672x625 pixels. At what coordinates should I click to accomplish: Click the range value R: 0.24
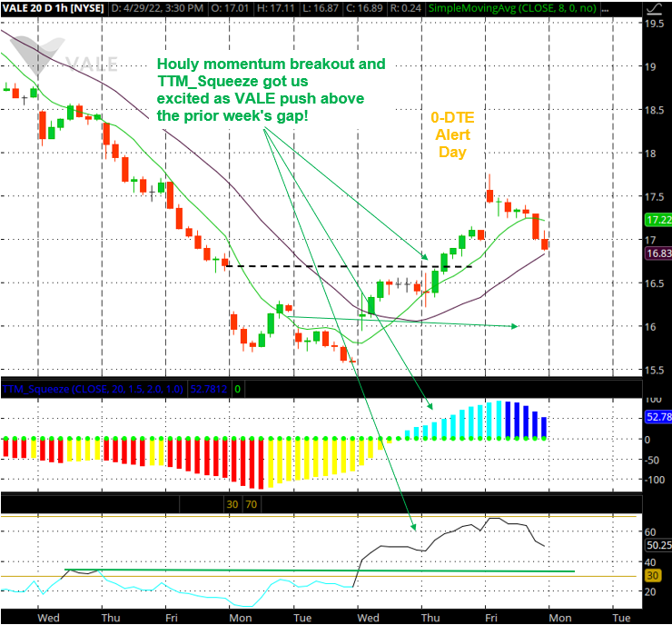(405, 8)
